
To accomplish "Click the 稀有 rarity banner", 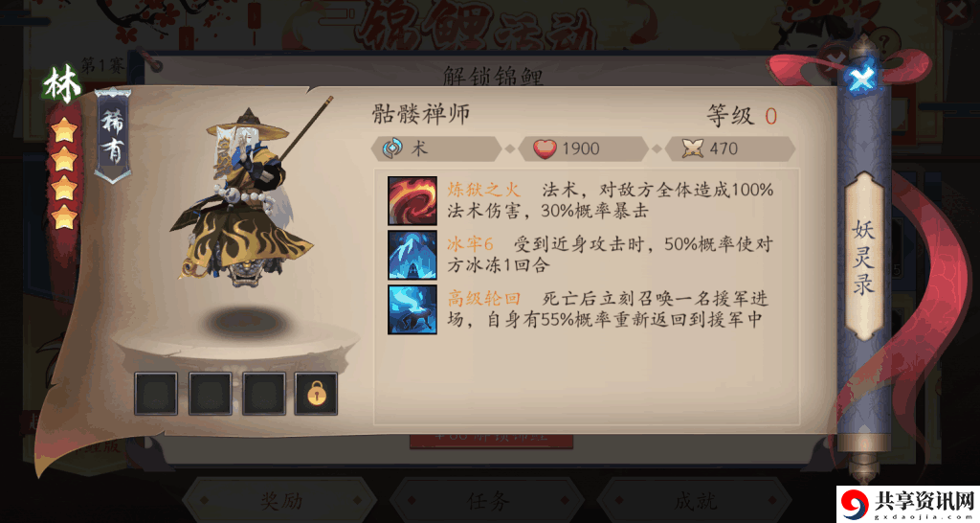I will [113, 136].
